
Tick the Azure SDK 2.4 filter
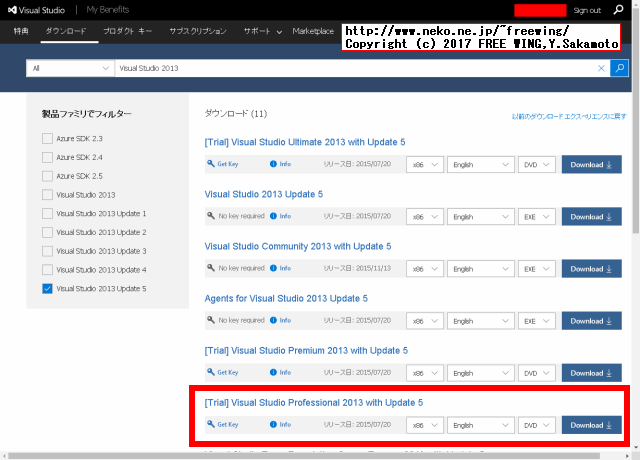(47, 157)
